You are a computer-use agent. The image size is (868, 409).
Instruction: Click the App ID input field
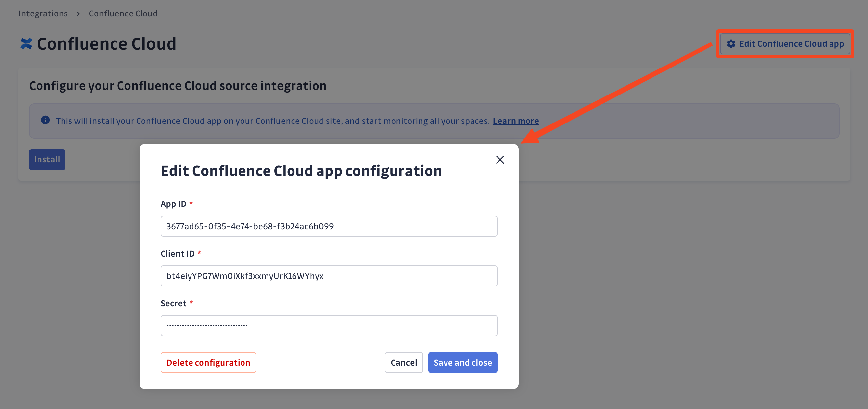click(328, 226)
